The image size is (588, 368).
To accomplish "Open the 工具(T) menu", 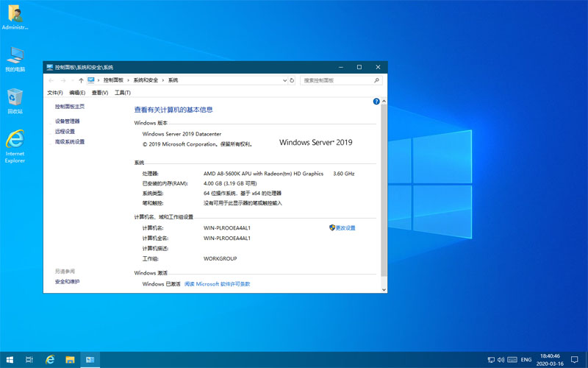I will pyautogui.click(x=122, y=93).
